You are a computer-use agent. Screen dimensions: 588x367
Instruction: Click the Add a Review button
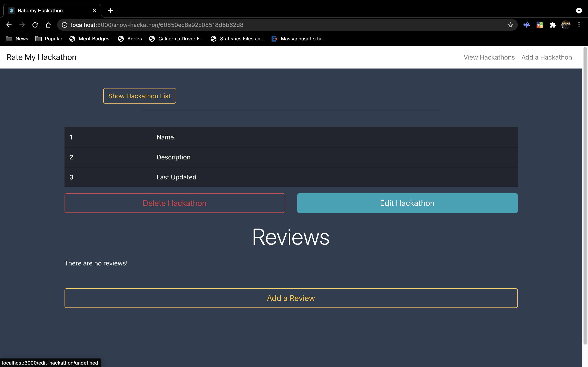click(x=291, y=298)
